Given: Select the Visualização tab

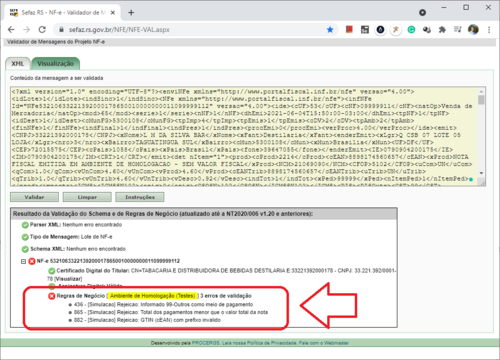Looking at the screenshot, I should point(56,63).
